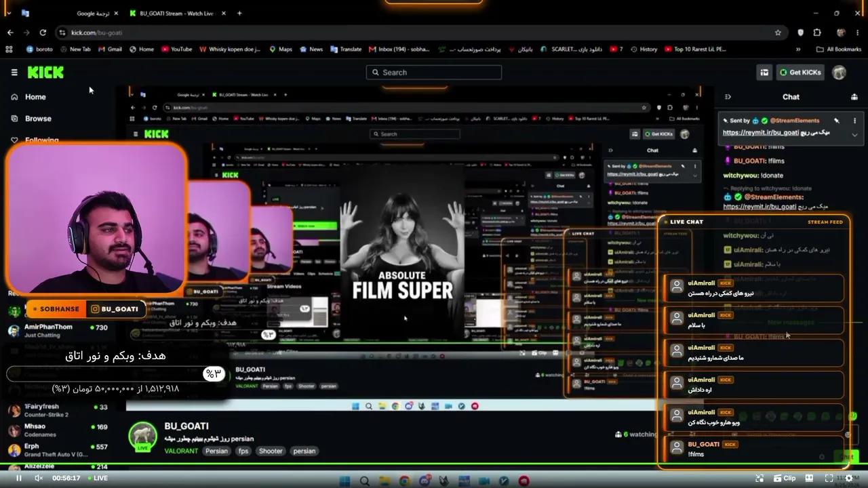This screenshot has width=868, height=488.
Task: Select the BU_GOATI Stream tab
Action: pos(176,13)
